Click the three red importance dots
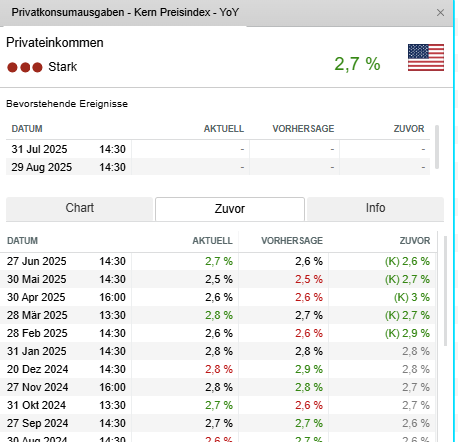This screenshot has width=458, height=442. (x=25, y=67)
